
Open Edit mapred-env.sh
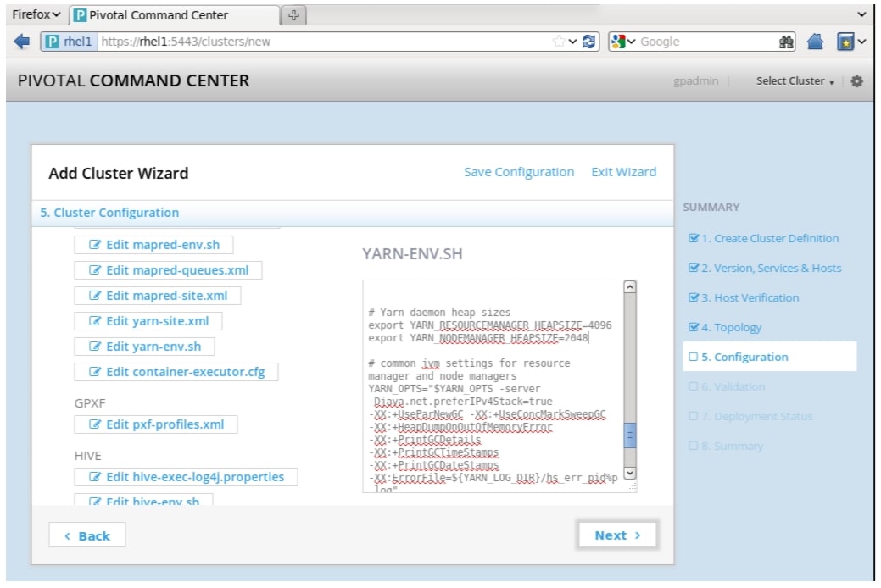pos(154,245)
